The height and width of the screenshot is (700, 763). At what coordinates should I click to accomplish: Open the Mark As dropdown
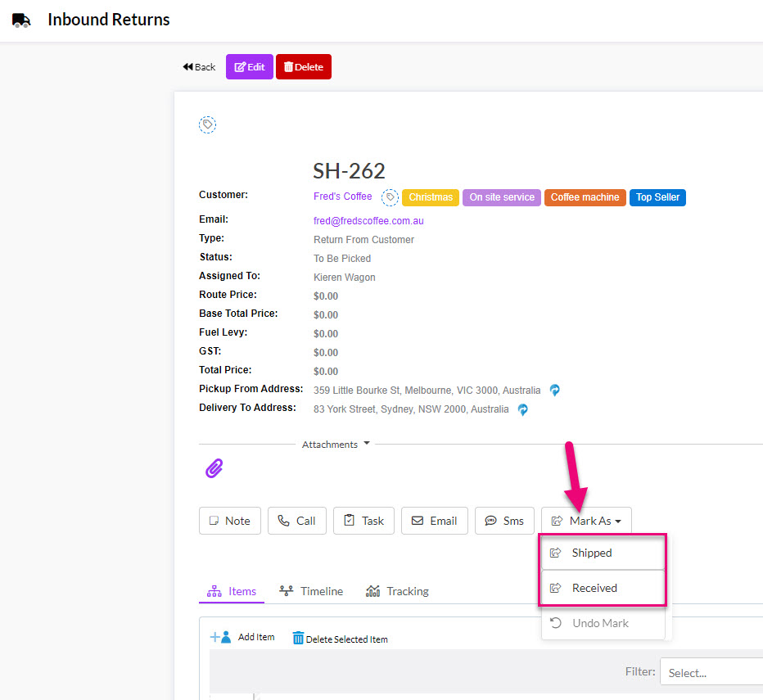586,521
